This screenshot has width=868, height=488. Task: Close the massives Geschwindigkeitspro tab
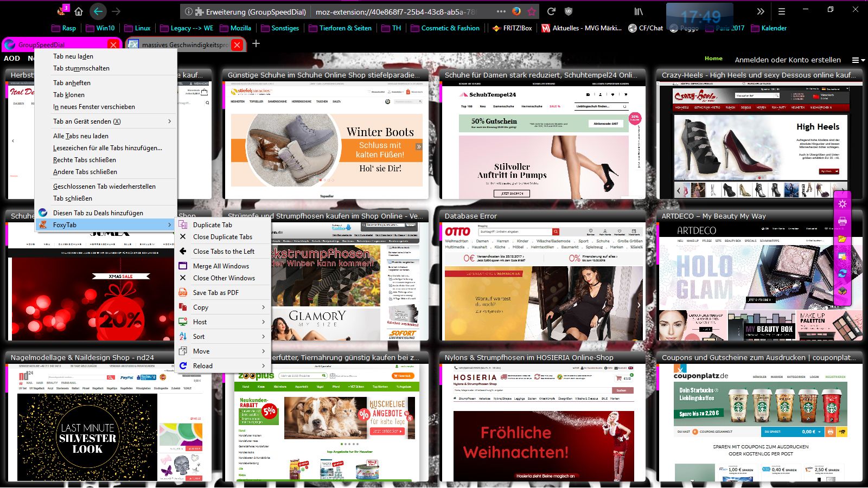point(237,44)
